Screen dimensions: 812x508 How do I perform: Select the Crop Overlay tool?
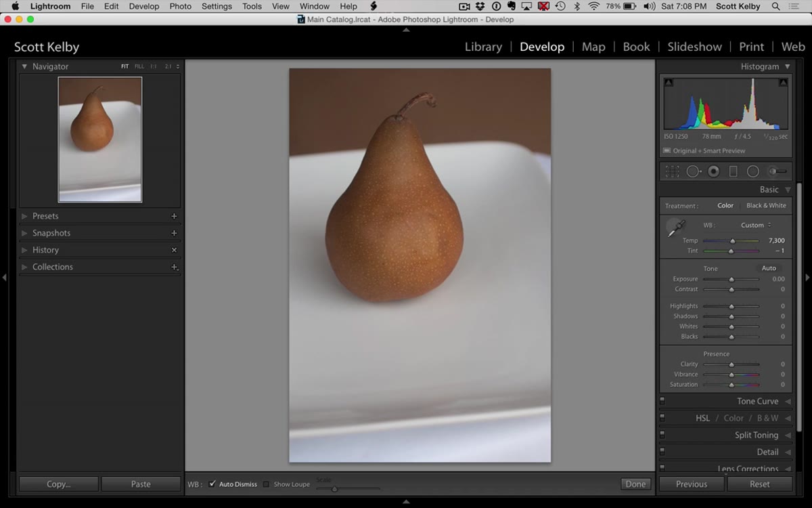(672, 171)
